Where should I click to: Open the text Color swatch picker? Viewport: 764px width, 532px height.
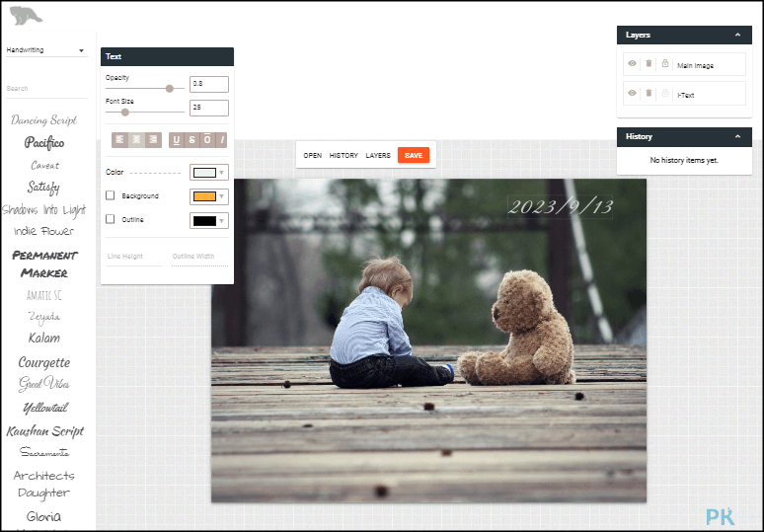tap(209, 173)
